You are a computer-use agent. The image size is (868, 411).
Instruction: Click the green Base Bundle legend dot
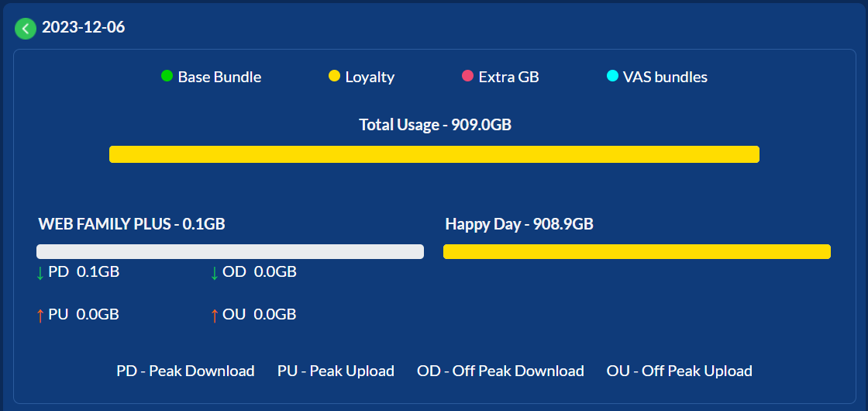pyautogui.click(x=167, y=76)
